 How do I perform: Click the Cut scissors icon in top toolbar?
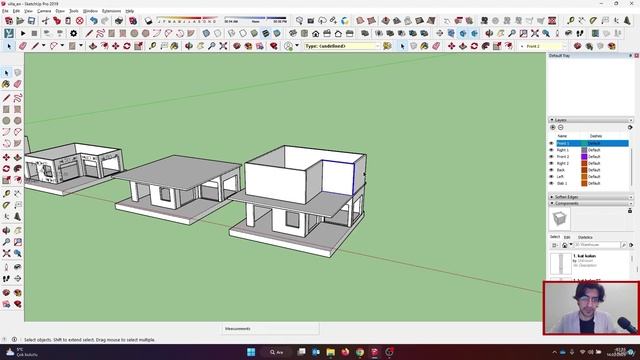(x=45, y=21)
